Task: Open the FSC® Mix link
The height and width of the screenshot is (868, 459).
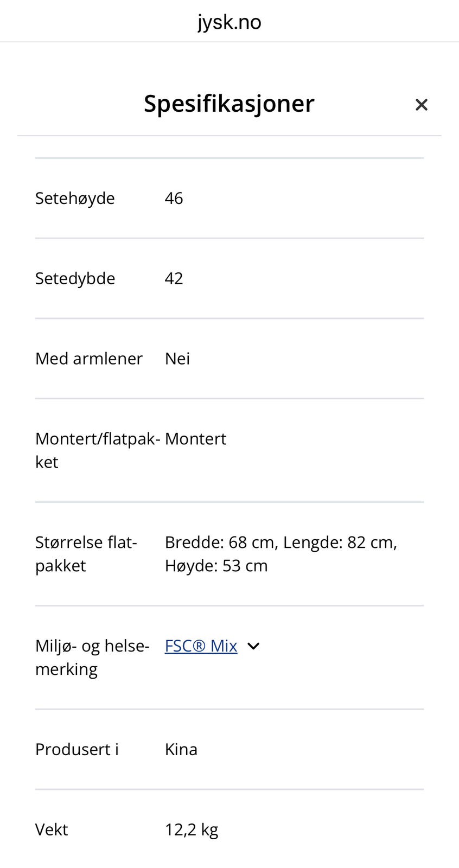Action: coord(201,646)
